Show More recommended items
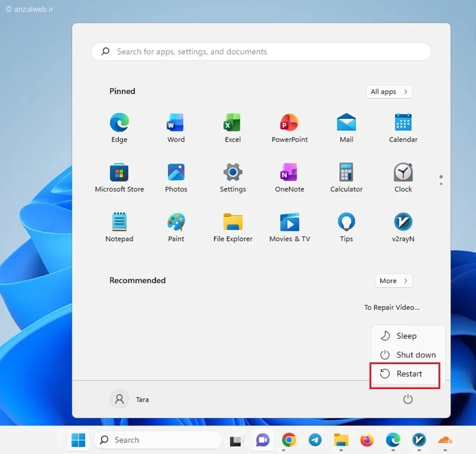Viewport: 476px width, 454px height. coord(393,281)
